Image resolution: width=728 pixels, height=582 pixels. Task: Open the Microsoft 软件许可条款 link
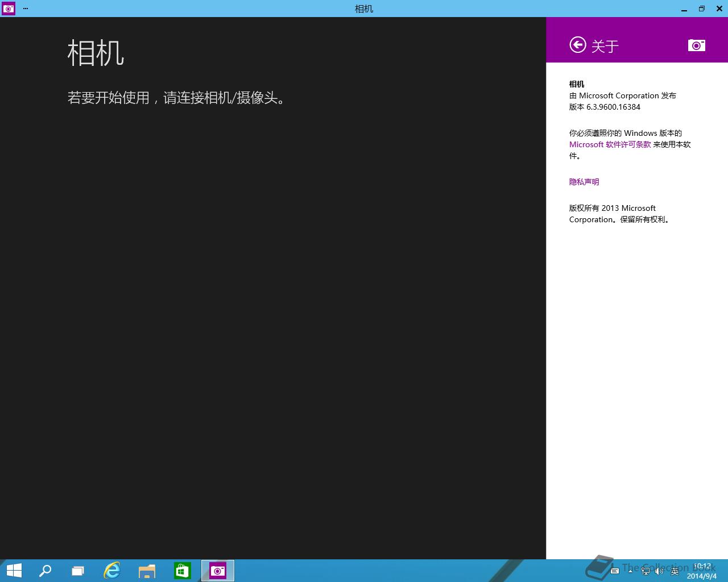(610, 144)
